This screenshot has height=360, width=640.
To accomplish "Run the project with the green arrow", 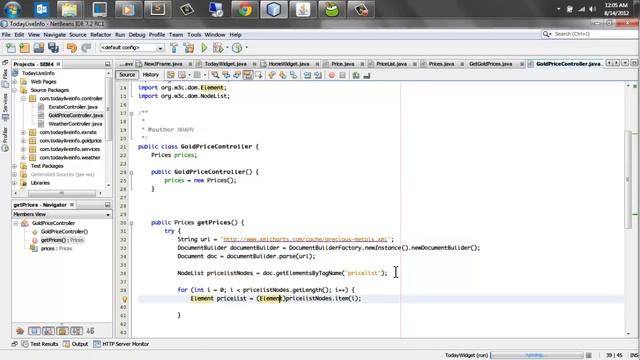I will click(204, 48).
